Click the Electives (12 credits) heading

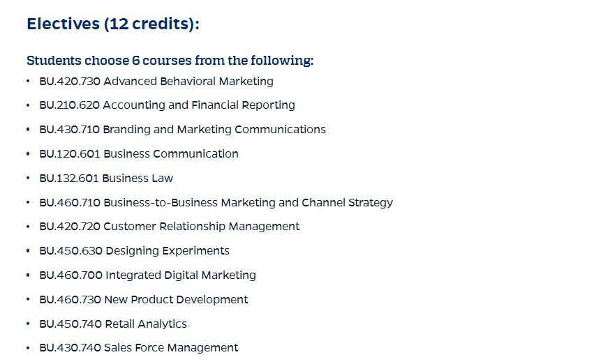(113, 24)
